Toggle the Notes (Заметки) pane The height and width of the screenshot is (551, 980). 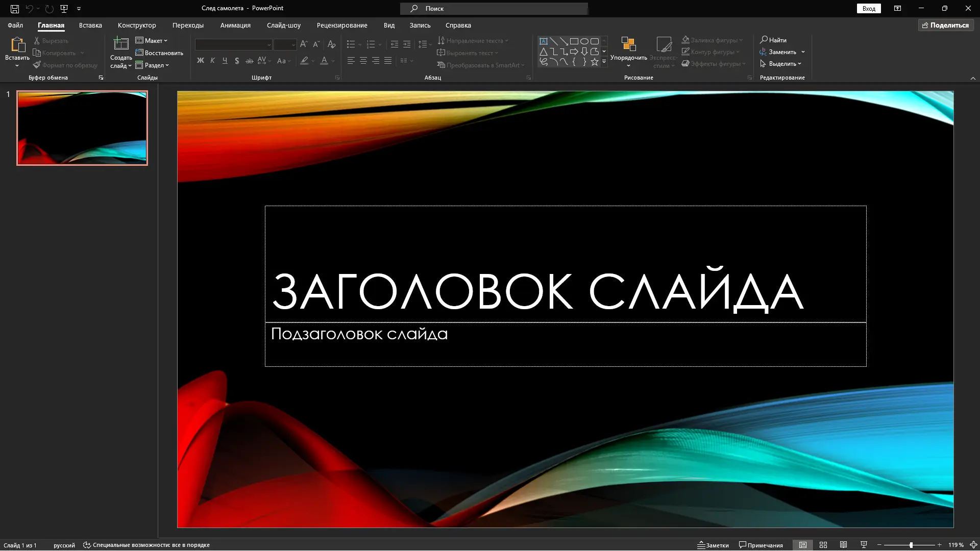point(713,545)
